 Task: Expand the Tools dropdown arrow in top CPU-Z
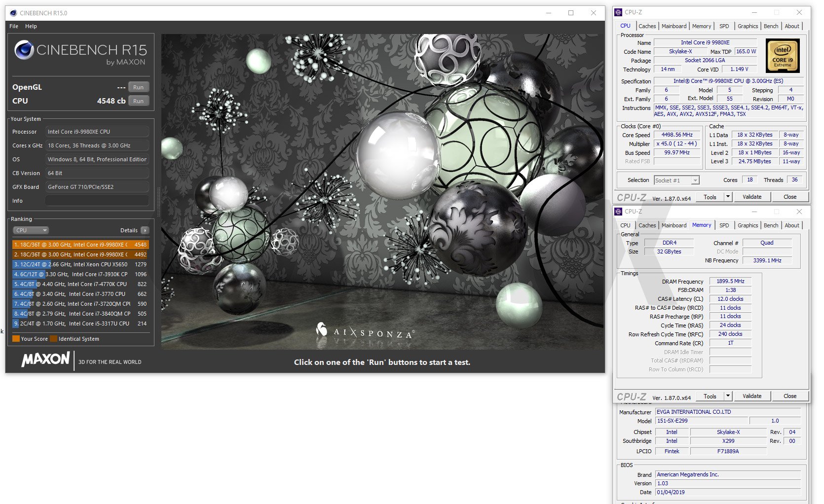[x=728, y=197]
